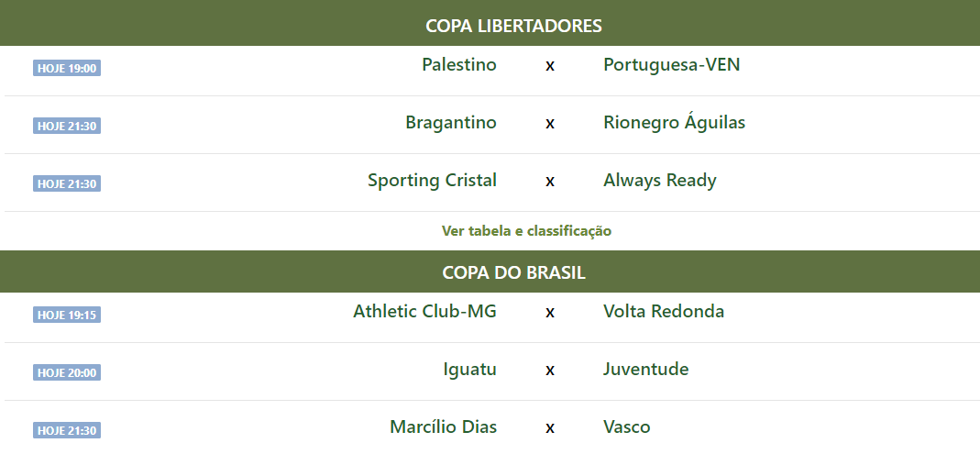Open Ver tabela e classificação link
Image resolution: width=980 pixels, height=454 pixels.
(x=526, y=231)
